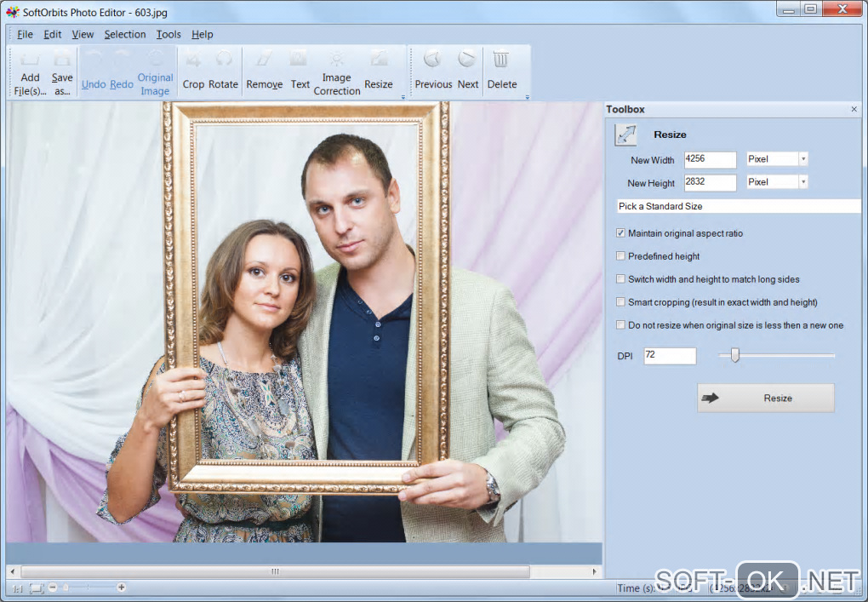Go to the Next image
The image size is (868, 602).
click(x=468, y=73)
